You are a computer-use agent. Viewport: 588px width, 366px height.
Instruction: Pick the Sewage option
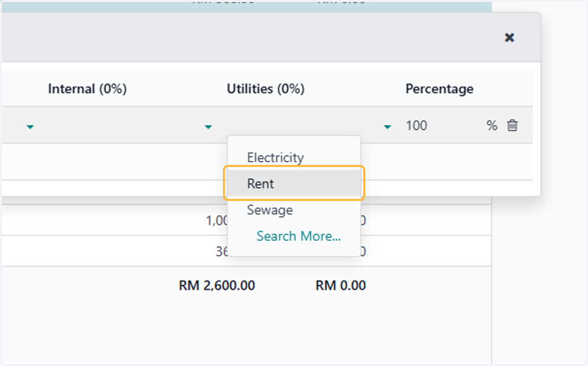tap(294, 210)
